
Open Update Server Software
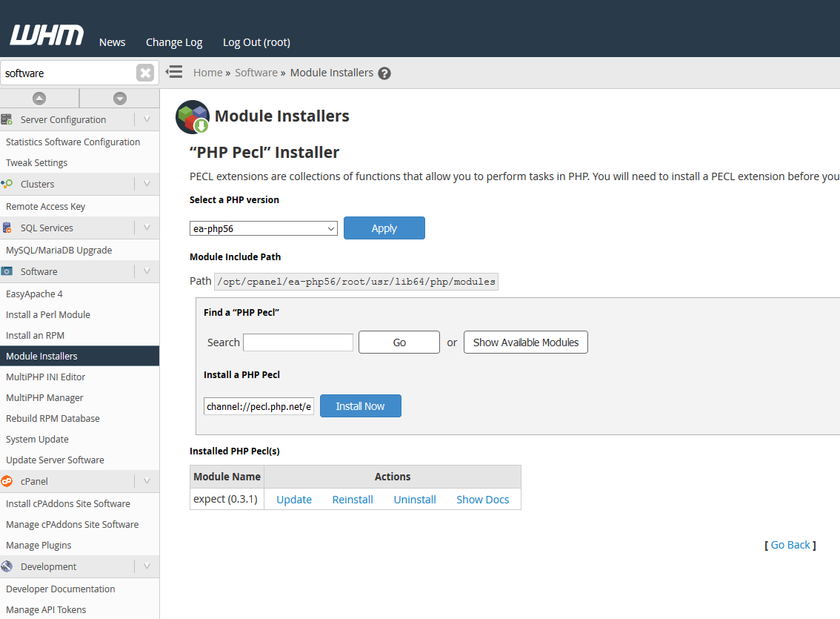coord(55,460)
